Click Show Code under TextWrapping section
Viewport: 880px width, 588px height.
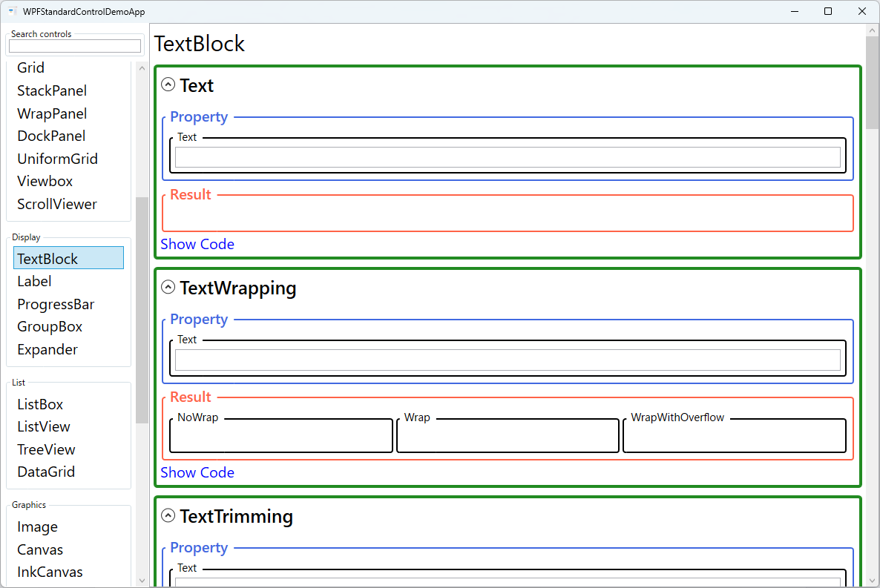pyautogui.click(x=197, y=472)
